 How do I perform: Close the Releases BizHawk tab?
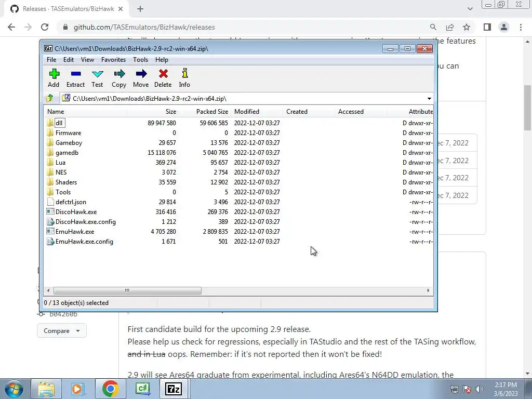[121, 9]
